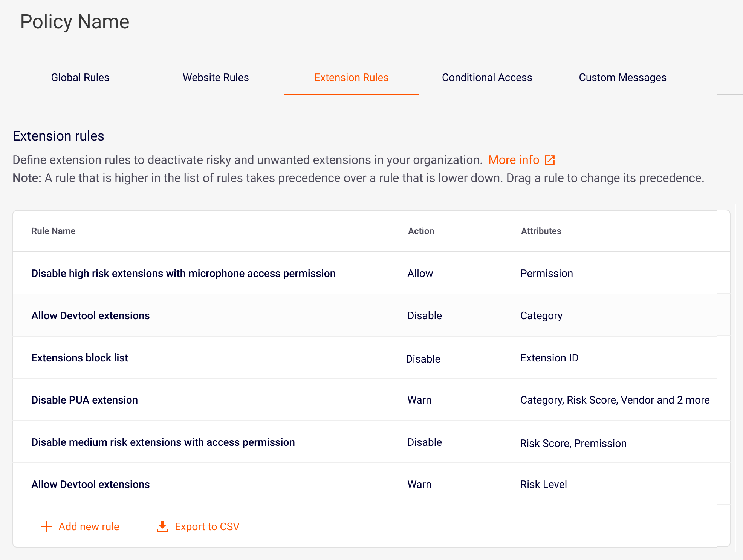Open Allow Devtool extensions rule with Category attribute
Viewport: 743px width, 560px height.
90,315
